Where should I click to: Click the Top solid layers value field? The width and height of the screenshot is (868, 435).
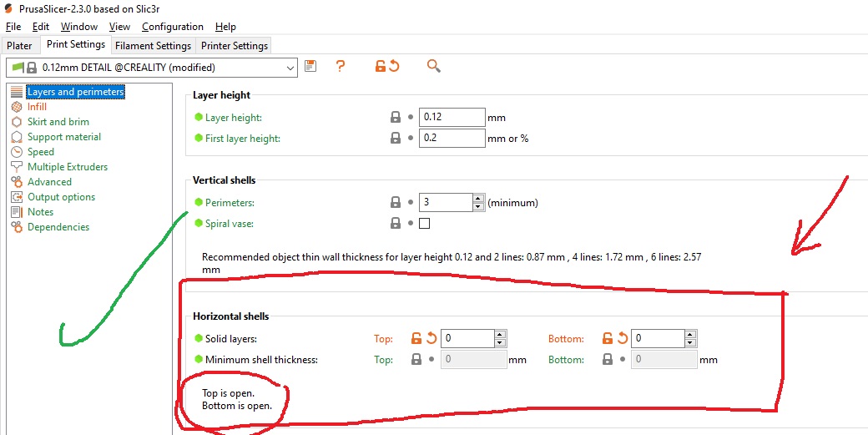click(467, 338)
